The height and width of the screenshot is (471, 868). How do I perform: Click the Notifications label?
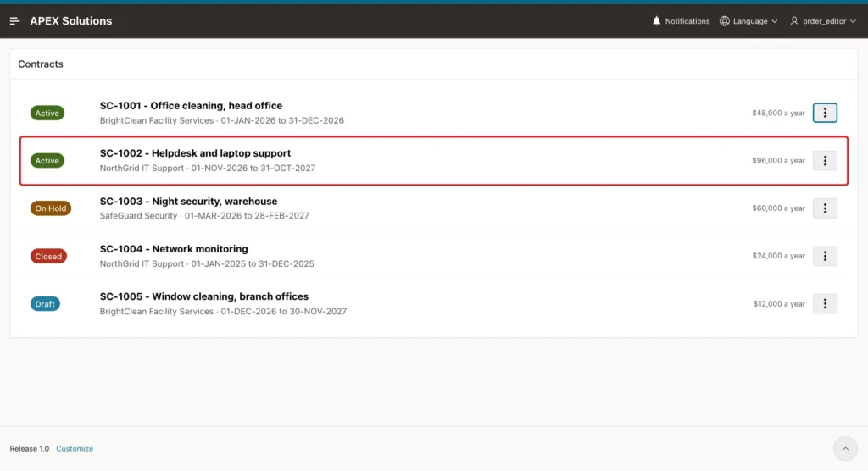coord(687,21)
